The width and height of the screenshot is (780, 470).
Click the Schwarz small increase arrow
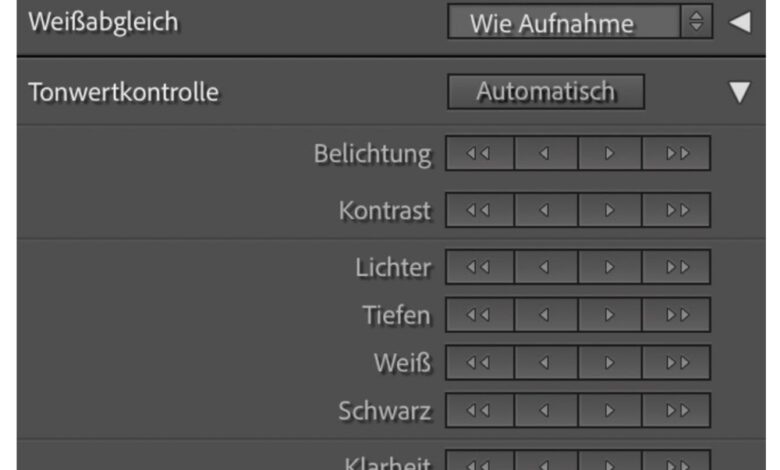click(610, 410)
